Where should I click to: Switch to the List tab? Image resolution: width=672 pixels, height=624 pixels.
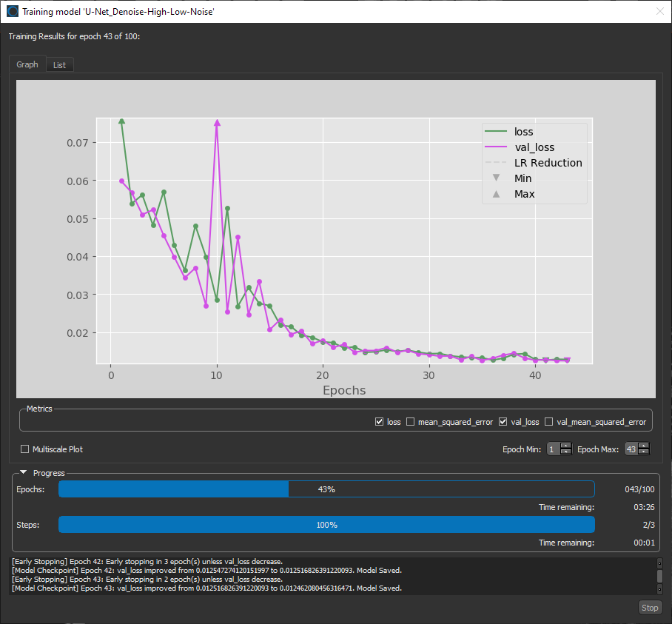59,65
